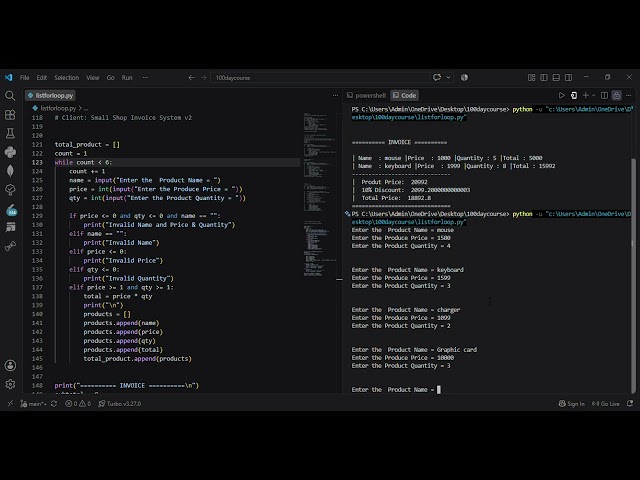Open the tree-shaped activity bar icon
The image size is (640, 480).
tap(10, 189)
